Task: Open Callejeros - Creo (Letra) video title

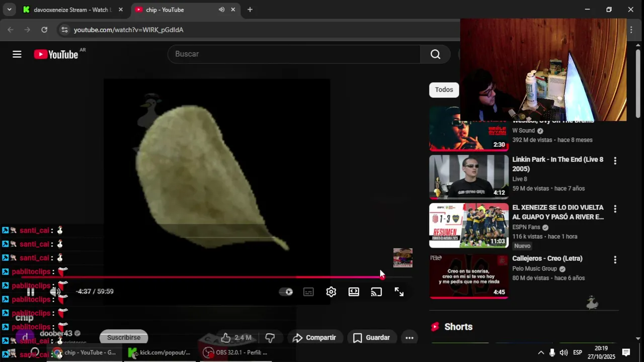Action: point(547,258)
